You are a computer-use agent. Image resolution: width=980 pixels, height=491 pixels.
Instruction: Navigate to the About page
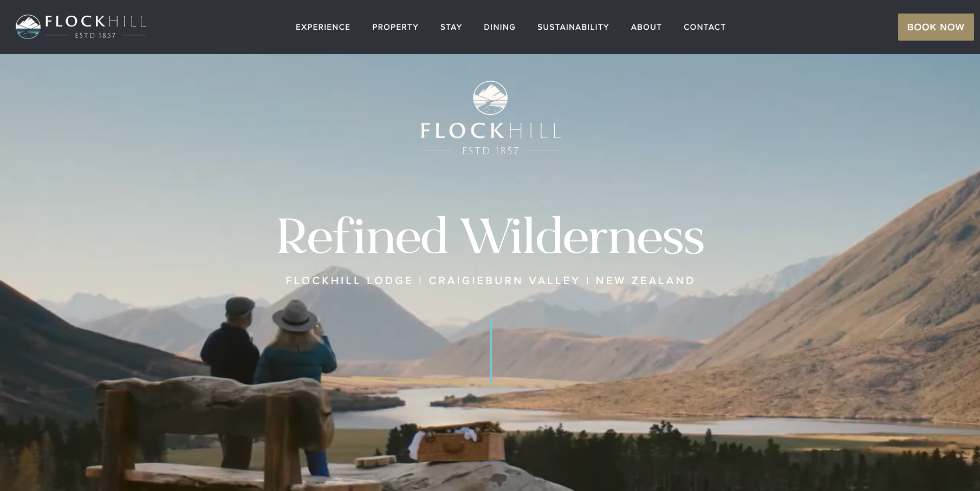pyautogui.click(x=646, y=27)
